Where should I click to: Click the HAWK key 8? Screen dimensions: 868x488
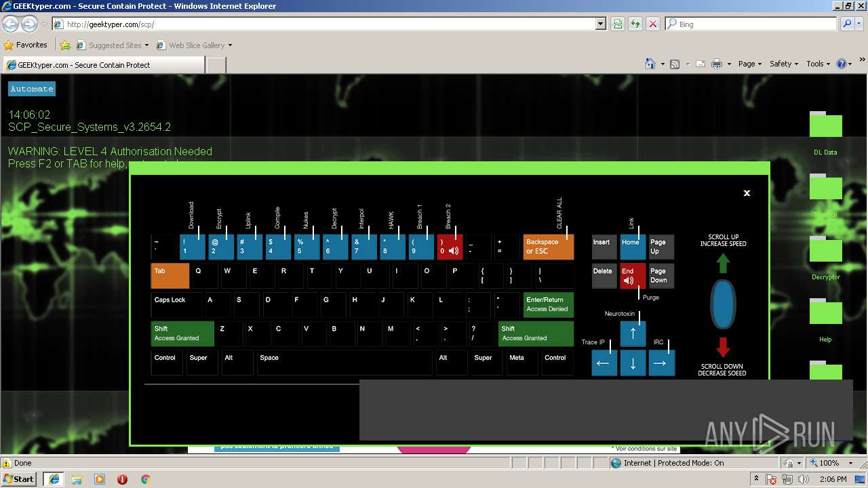(x=393, y=247)
